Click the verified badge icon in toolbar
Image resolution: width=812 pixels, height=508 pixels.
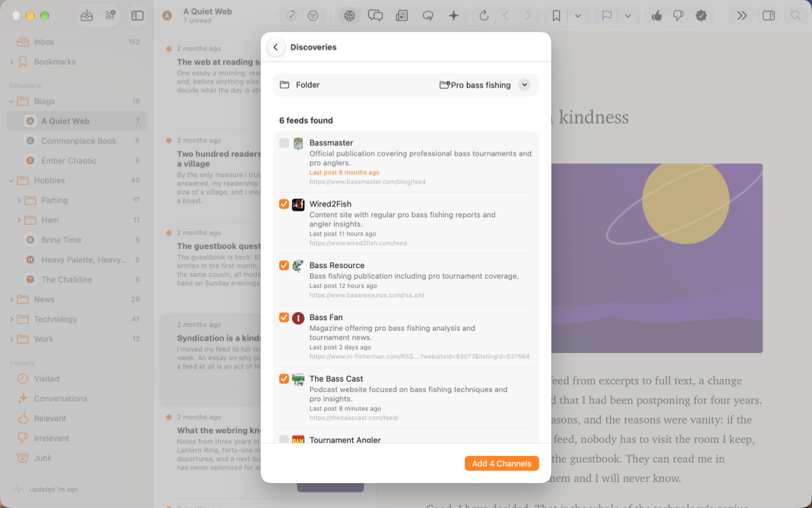pos(701,16)
